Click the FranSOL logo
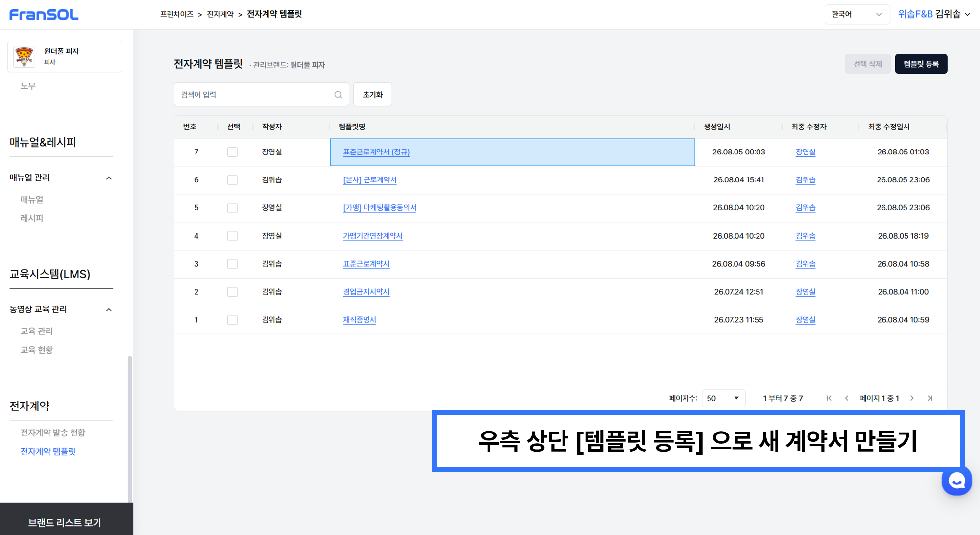 click(x=44, y=15)
